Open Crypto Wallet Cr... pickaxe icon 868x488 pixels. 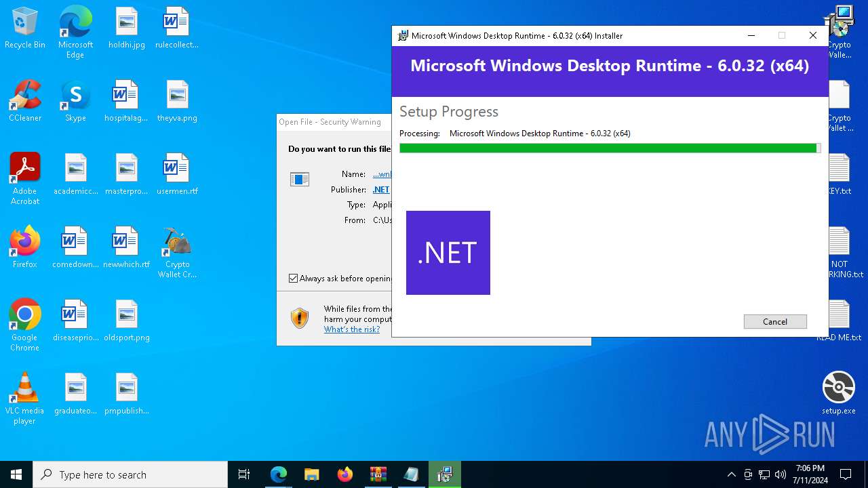177,252
